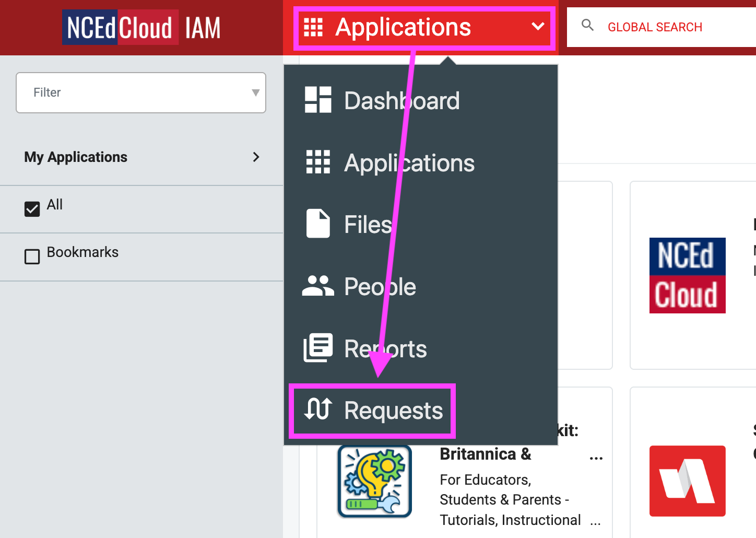The image size is (756, 538).
Task: Select Dashboard from the menu
Action: [401, 100]
